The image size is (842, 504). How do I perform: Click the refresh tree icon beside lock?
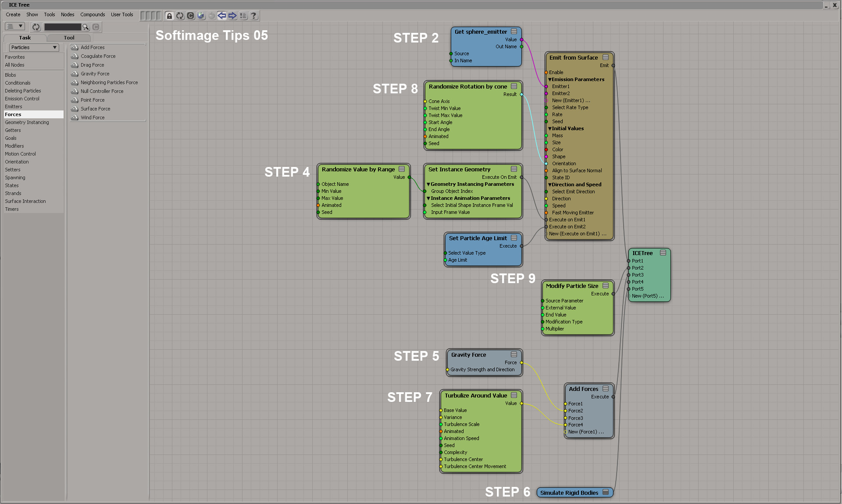point(180,16)
